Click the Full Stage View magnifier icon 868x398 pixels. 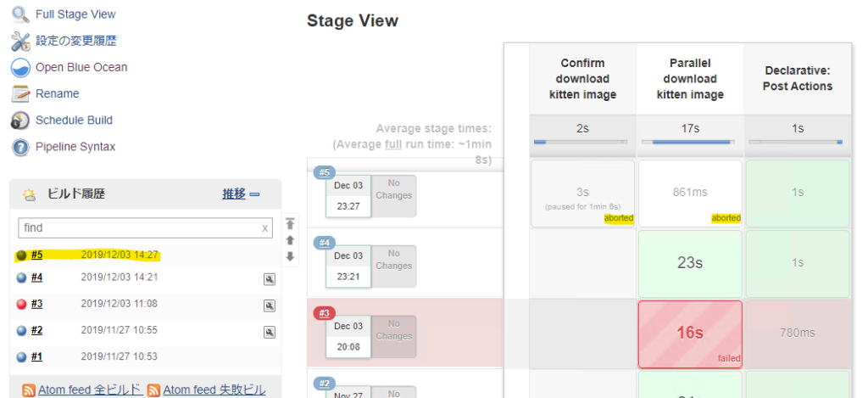click(20, 14)
